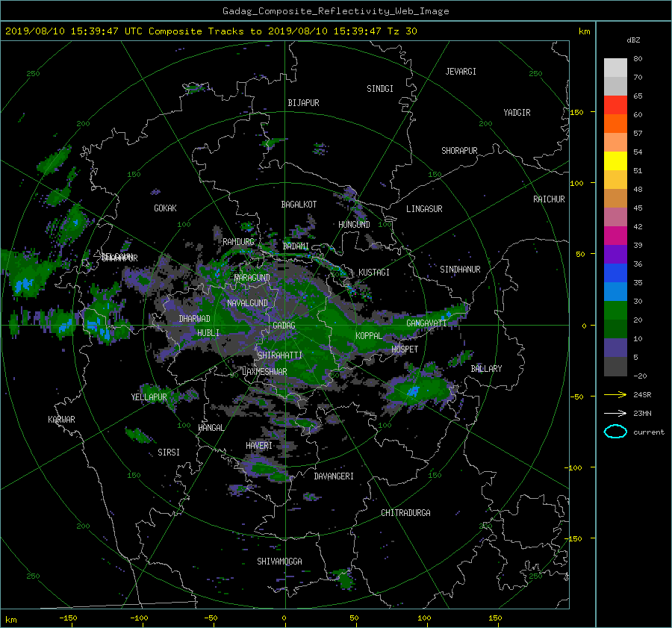Click the YADGIR city label
Screen dimensions: 672x628
click(x=517, y=113)
